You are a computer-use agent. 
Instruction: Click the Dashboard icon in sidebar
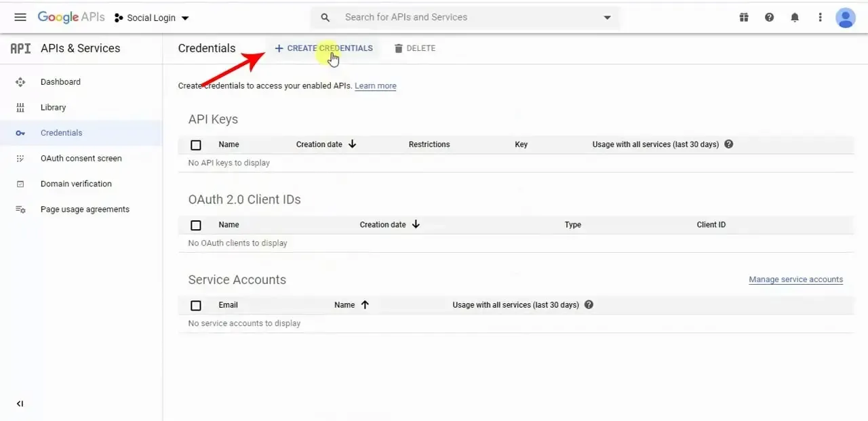(x=20, y=82)
